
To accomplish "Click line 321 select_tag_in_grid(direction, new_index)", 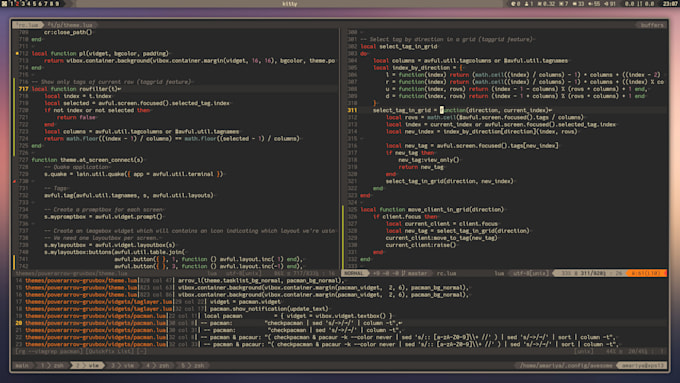I will tap(449, 181).
